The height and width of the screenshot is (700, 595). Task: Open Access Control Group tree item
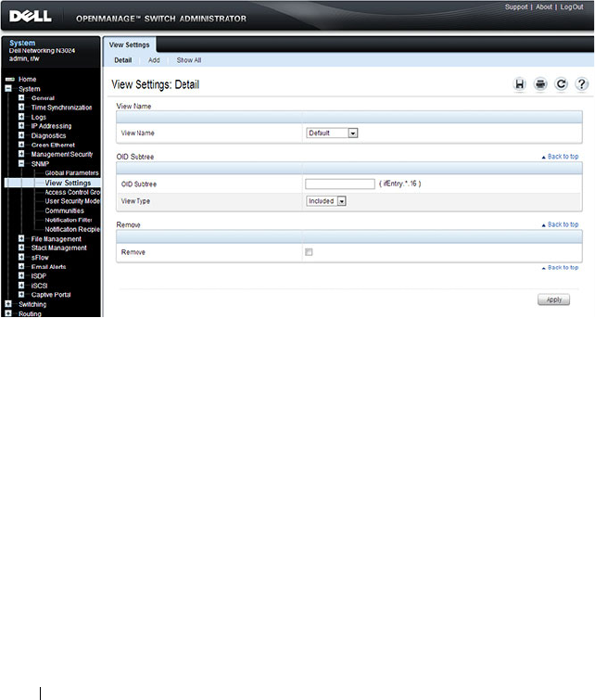[72, 192]
